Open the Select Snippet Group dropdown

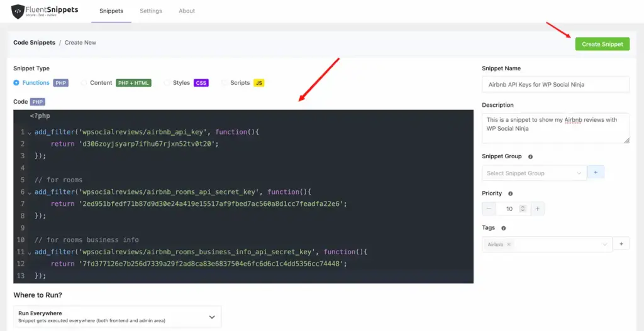coord(535,173)
